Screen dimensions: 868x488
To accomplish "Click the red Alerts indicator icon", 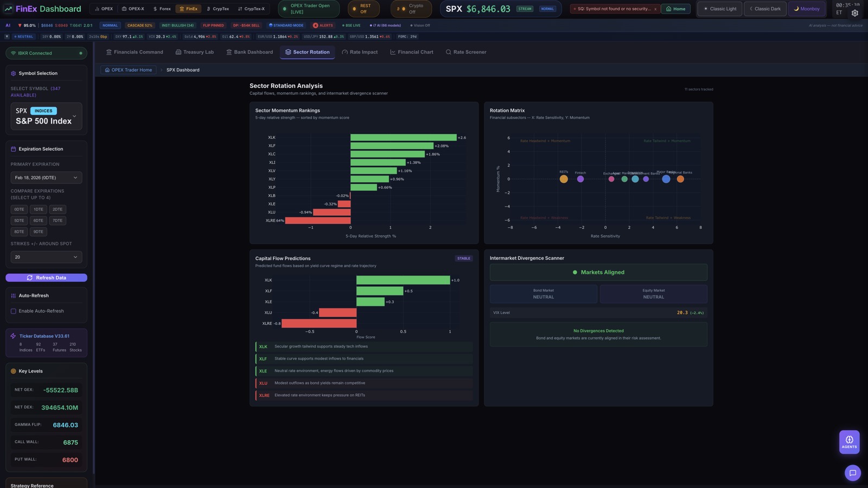I will [315, 25].
